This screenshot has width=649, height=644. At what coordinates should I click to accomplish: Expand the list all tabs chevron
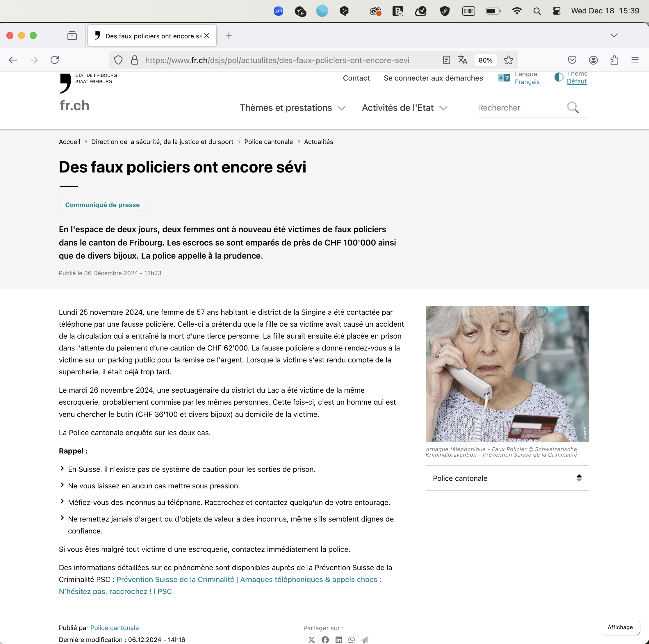coord(614,35)
